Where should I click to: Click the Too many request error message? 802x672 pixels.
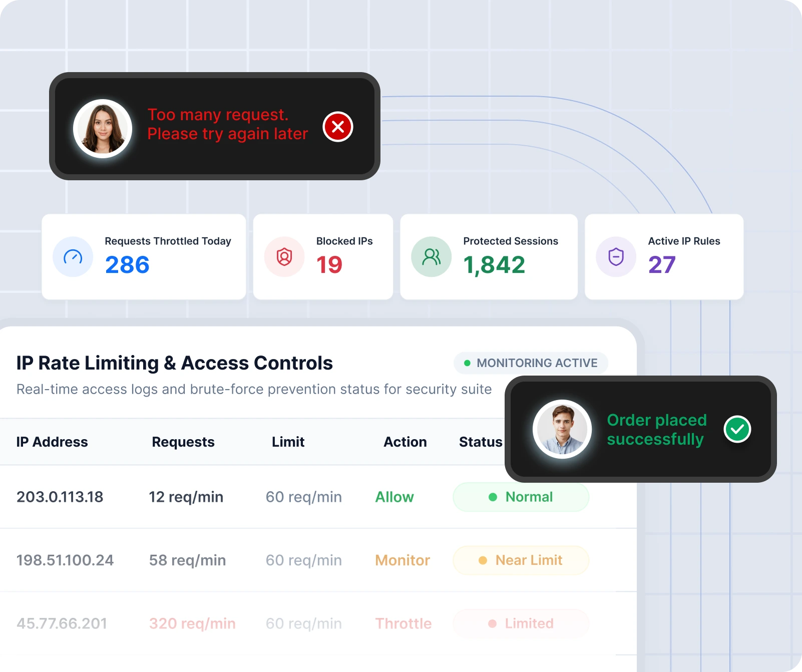pos(227,124)
